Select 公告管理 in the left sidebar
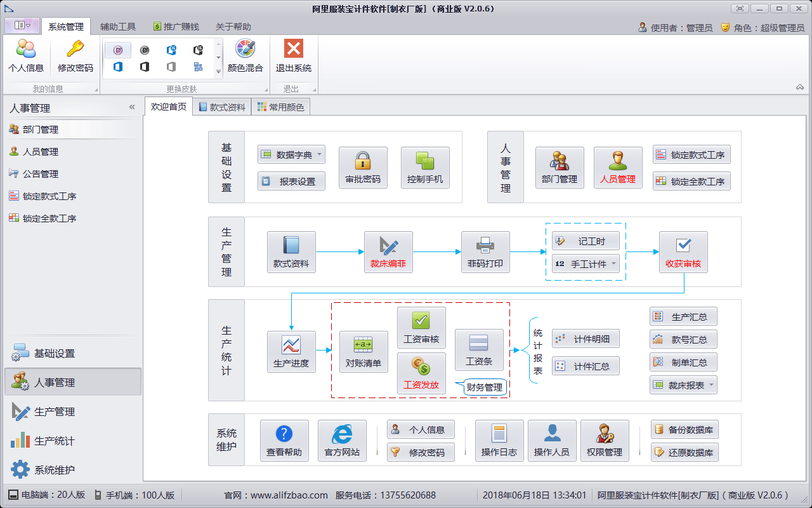The image size is (812, 508). pyautogui.click(x=41, y=174)
